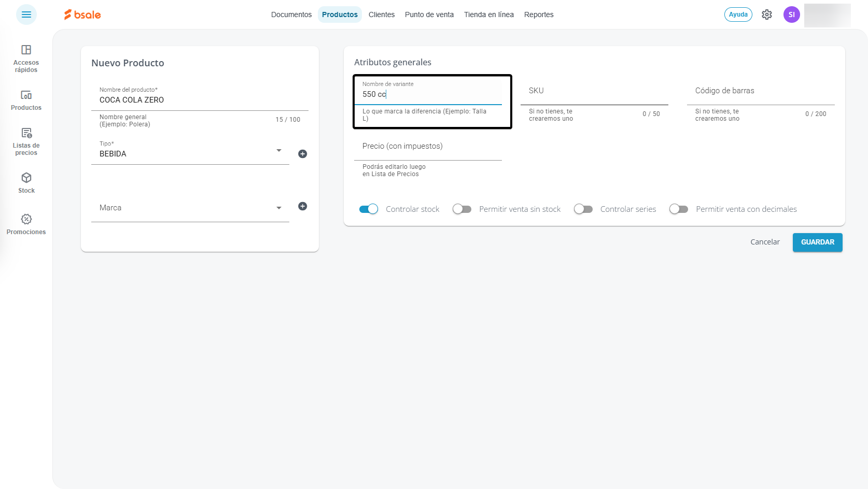
Task: Focus the Precio (con impuestos) field
Action: (x=428, y=147)
